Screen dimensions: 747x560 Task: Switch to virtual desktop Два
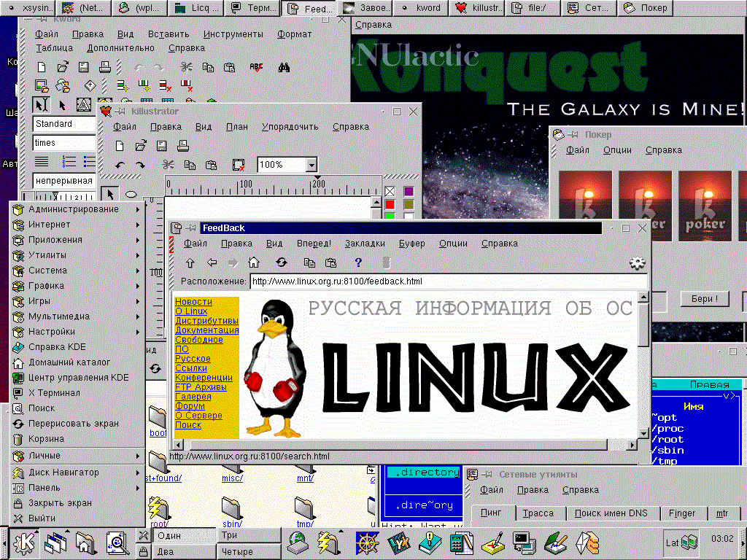[x=184, y=551]
